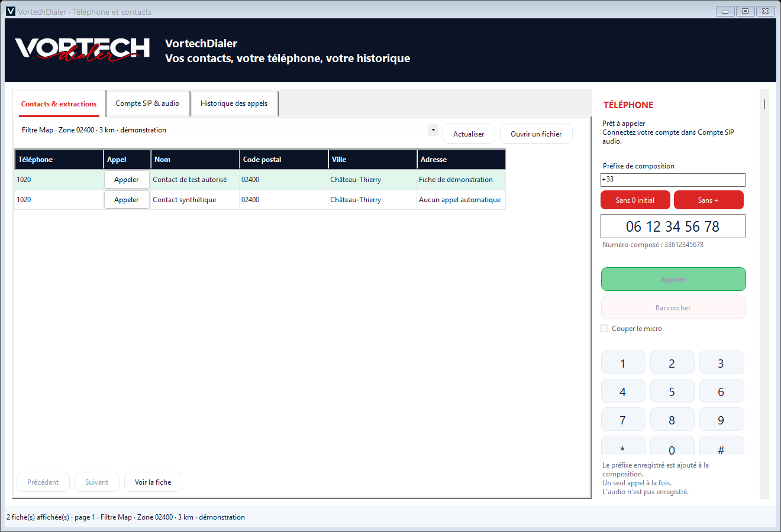Open the Historique des appels tab
This screenshot has height=532, width=781.
pos(234,103)
